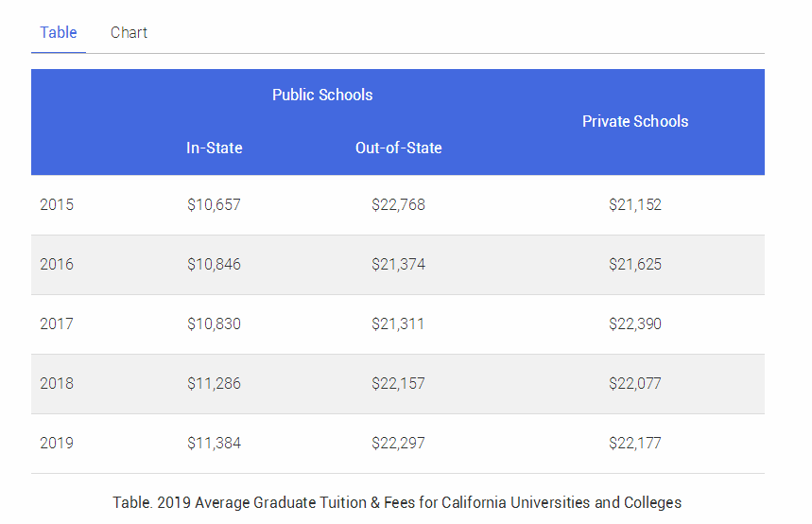Screen dimensions: 812x524
Task: Select the 2017 row label
Action: [x=57, y=323]
